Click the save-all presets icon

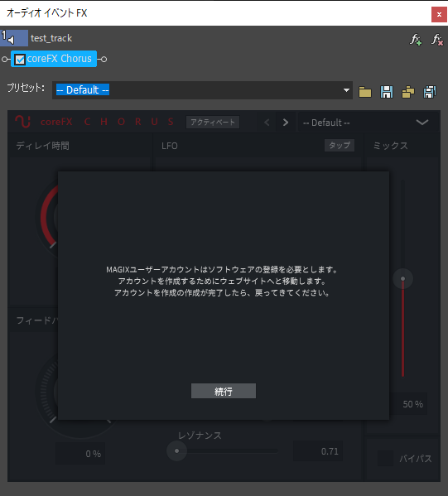tap(430, 92)
